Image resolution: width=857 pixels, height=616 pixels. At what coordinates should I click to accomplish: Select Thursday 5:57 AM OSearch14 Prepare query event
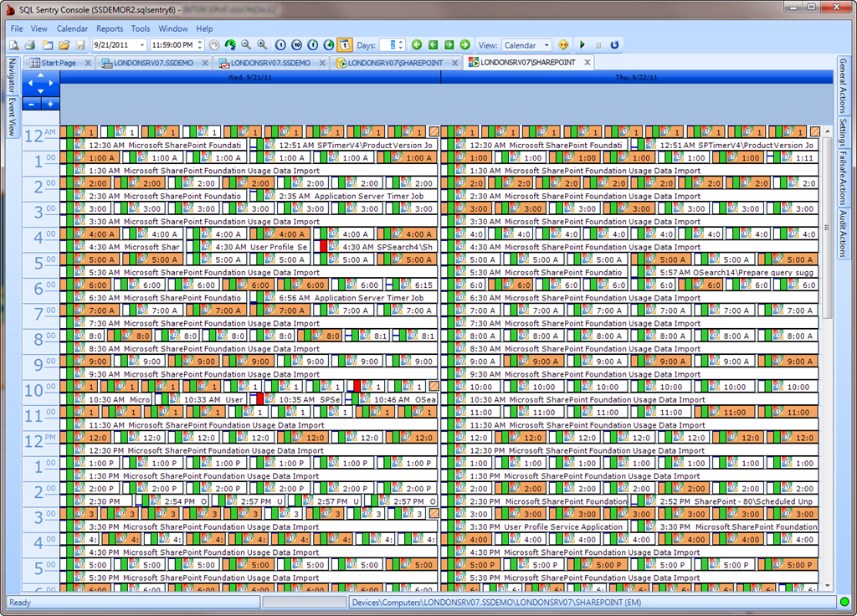726,272
